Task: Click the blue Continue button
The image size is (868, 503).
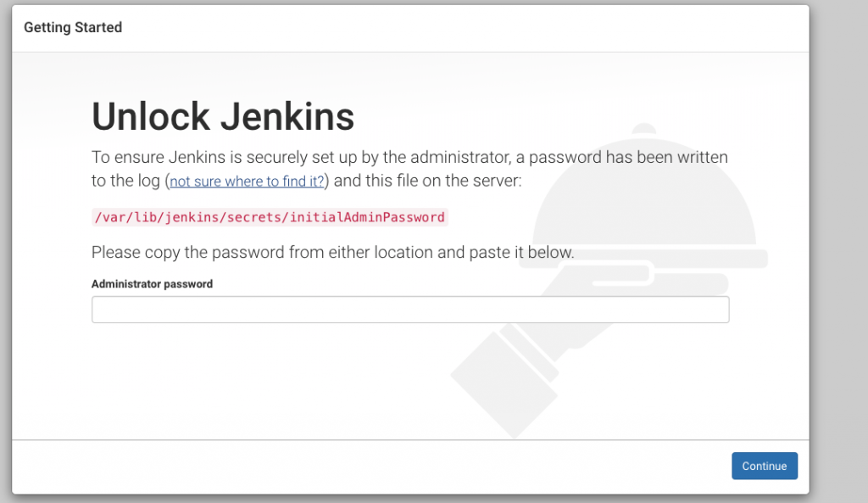Action: [765, 466]
